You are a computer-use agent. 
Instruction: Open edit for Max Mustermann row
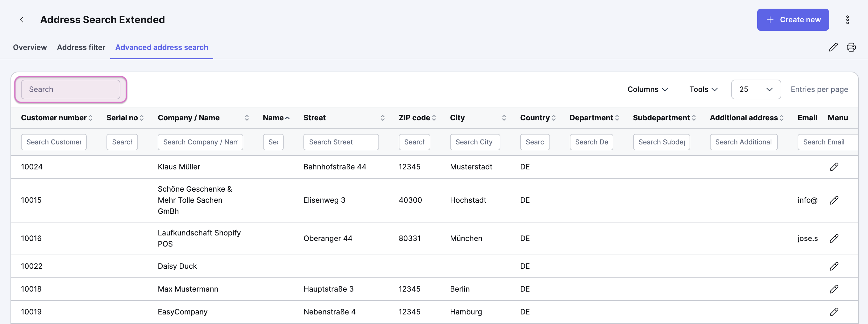coord(834,289)
